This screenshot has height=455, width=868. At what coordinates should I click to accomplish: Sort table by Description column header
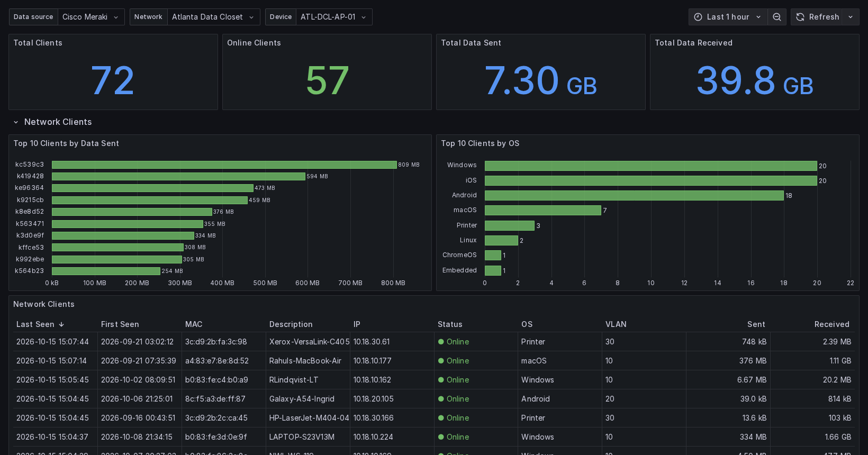[x=291, y=324]
